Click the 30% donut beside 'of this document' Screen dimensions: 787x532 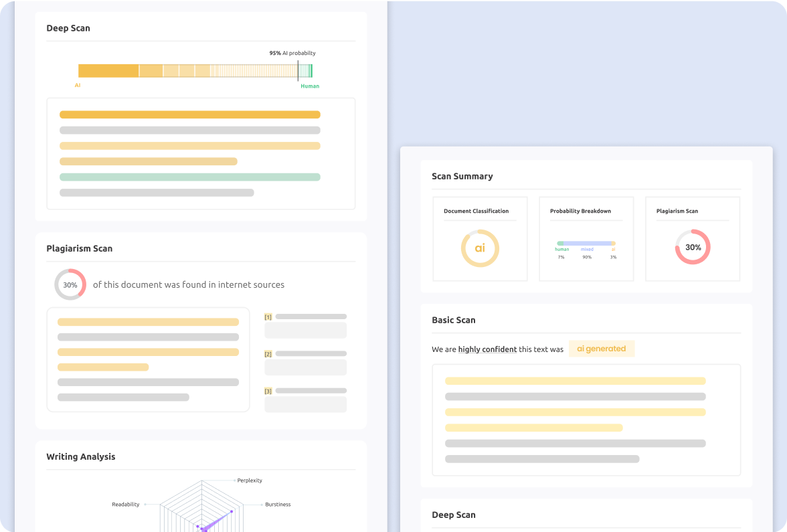70,284
